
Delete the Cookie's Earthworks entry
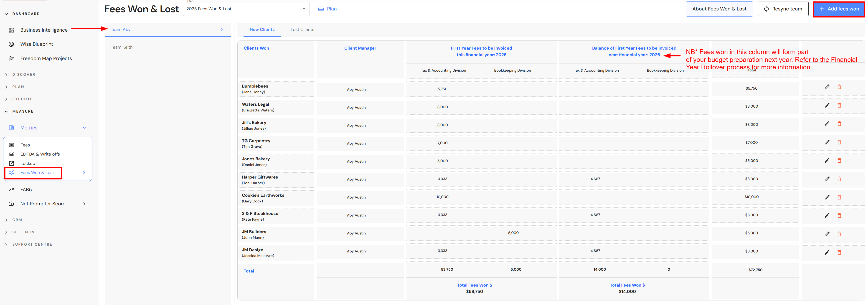pos(839,197)
